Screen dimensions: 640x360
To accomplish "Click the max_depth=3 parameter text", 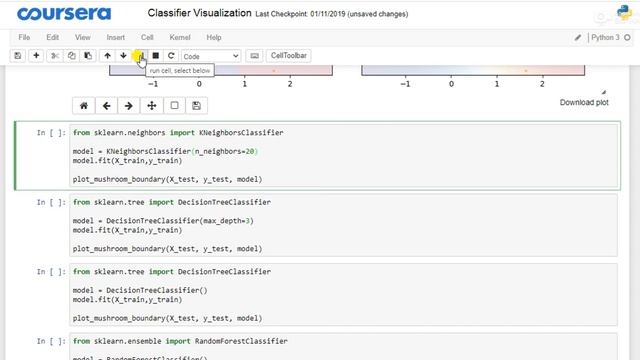I will (x=226, y=221).
